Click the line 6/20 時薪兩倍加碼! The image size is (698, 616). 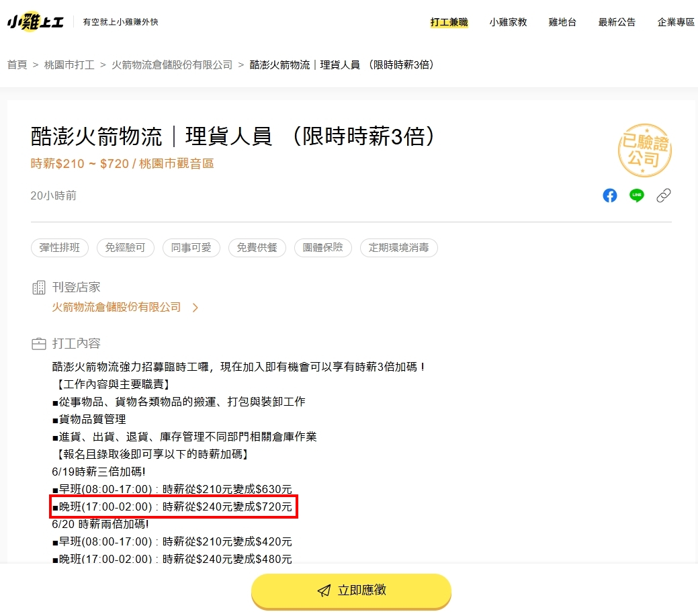100,525
